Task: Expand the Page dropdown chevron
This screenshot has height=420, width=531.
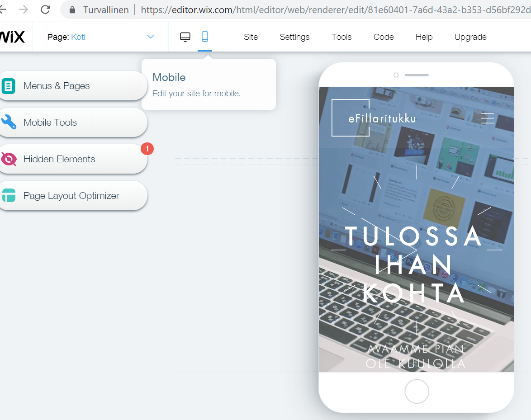Action: 150,37
